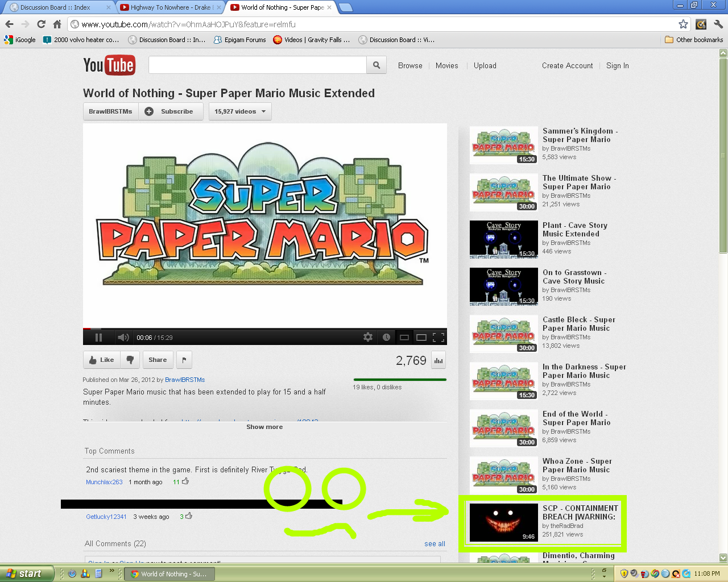
Task: Click the YouTube search magnifier button
Action: point(377,65)
